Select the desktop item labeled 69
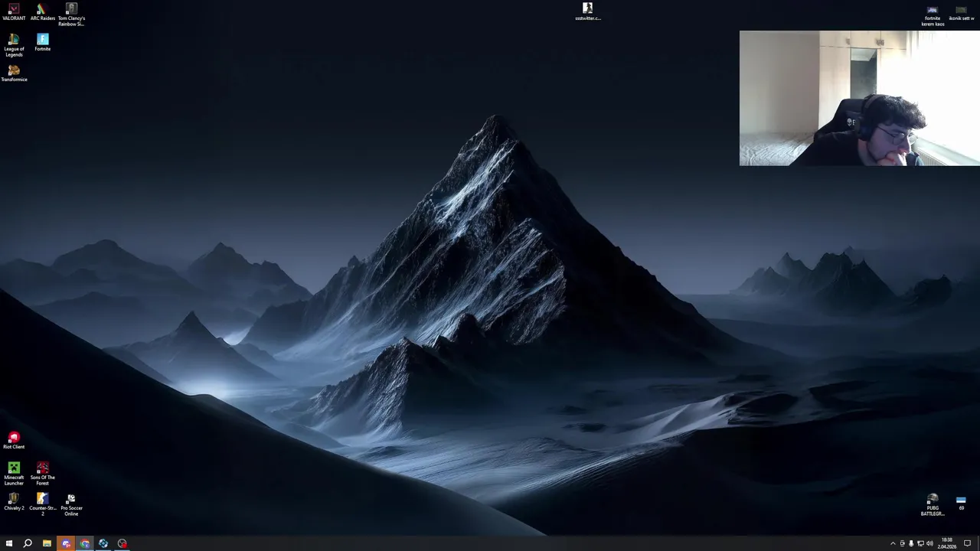Image resolution: width=980 pixels, height=551 pixels. tap(961, 503)
